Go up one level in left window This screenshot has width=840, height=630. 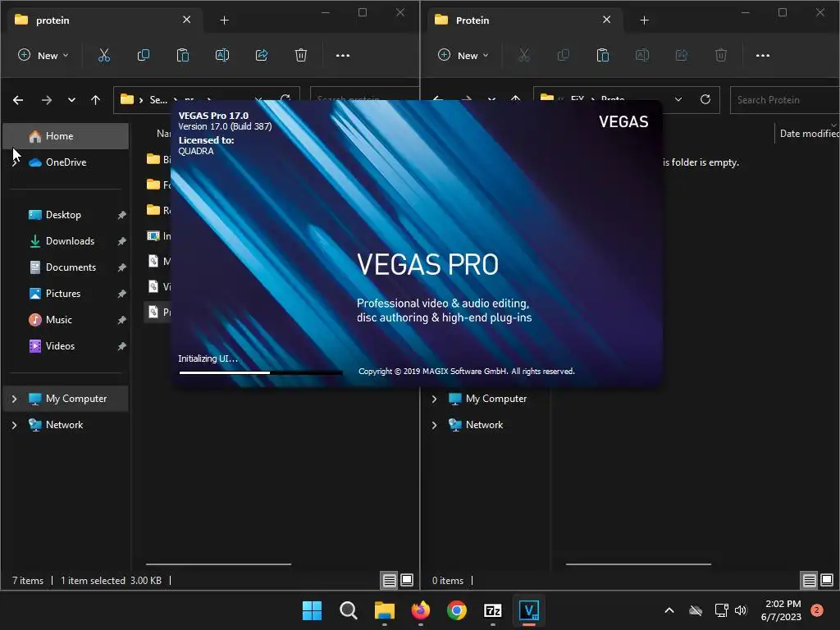[95, 99]
